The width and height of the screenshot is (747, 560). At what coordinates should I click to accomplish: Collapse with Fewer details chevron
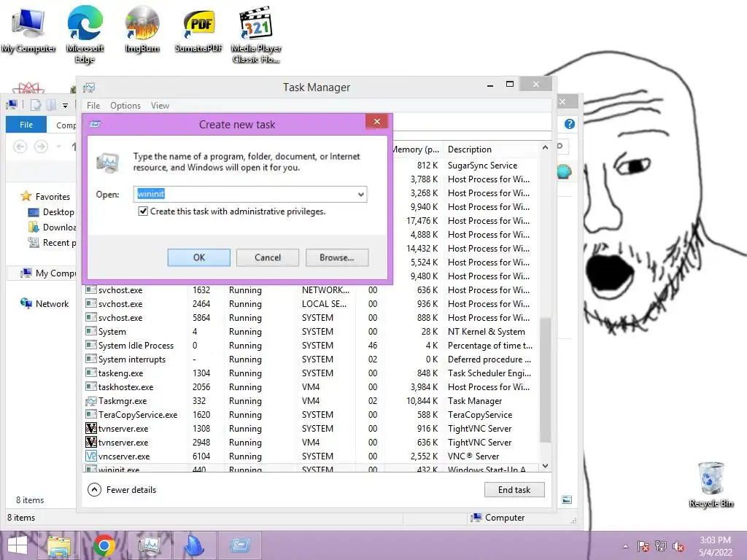(94, 489)
